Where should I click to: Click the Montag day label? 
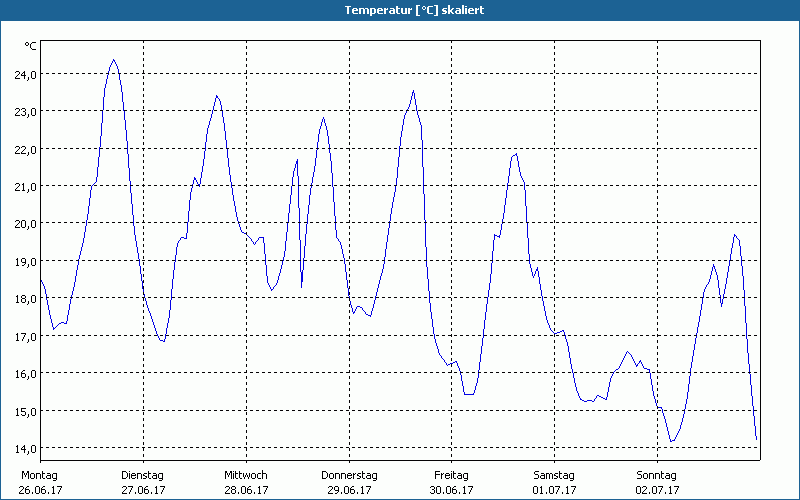click(40, 475)
